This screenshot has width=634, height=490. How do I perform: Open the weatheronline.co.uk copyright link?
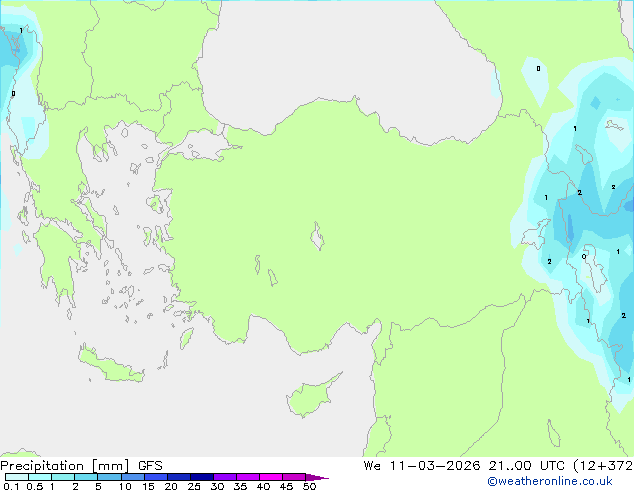549,481
